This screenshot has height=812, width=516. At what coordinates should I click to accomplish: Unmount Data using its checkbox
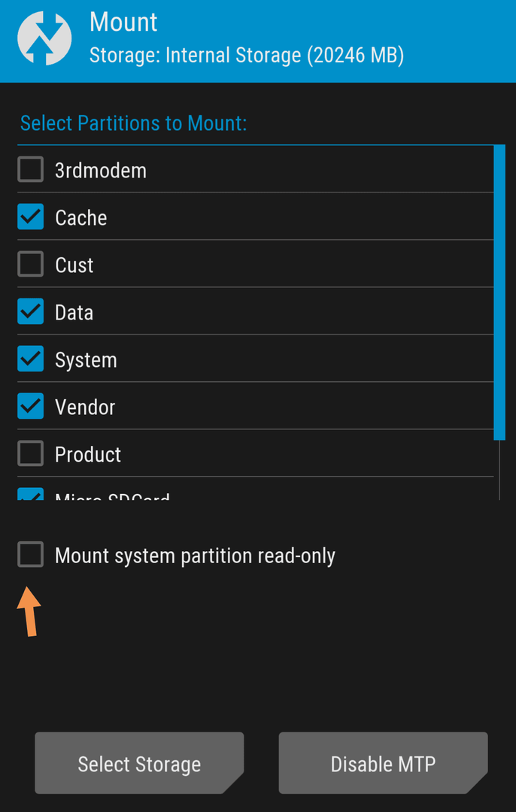pos(31,312)
